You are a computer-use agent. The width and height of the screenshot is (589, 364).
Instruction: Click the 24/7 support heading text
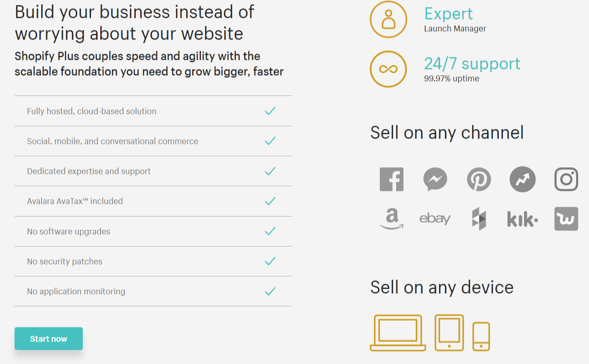pos(472,64)
